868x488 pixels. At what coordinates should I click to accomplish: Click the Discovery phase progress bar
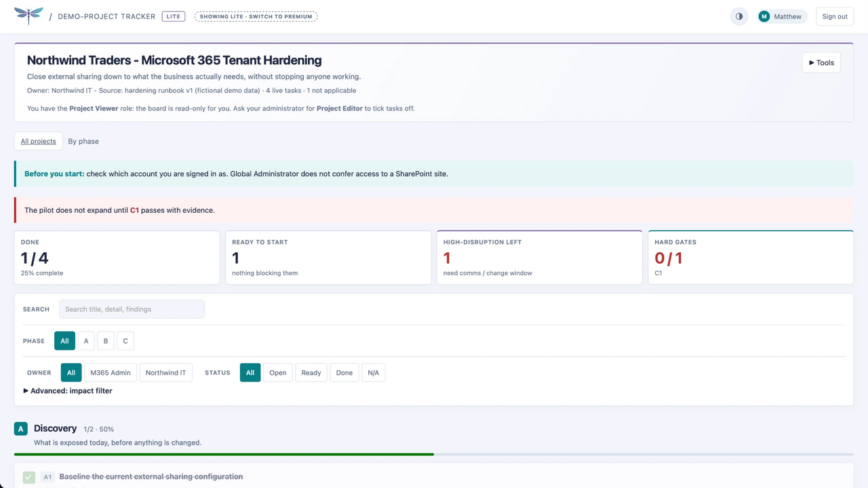434,454
